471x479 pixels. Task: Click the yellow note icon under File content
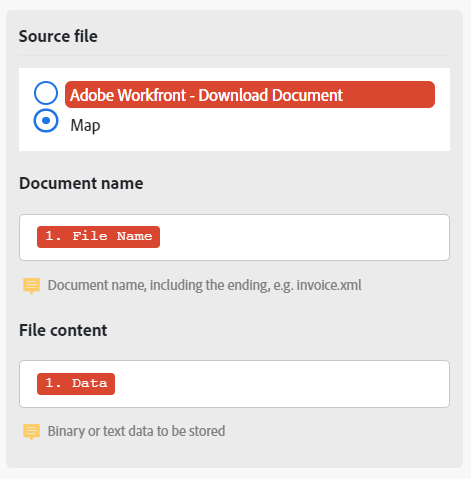31,432
